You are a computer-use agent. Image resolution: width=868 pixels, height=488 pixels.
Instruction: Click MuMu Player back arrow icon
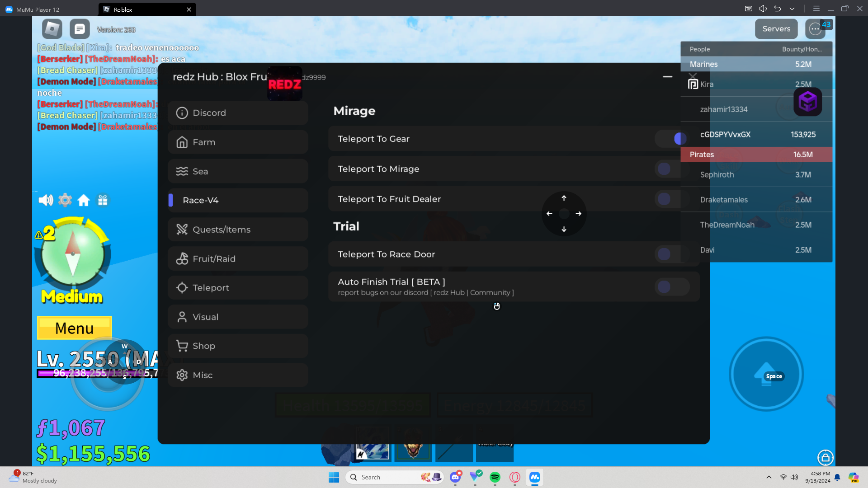click(x=778, y=9)
